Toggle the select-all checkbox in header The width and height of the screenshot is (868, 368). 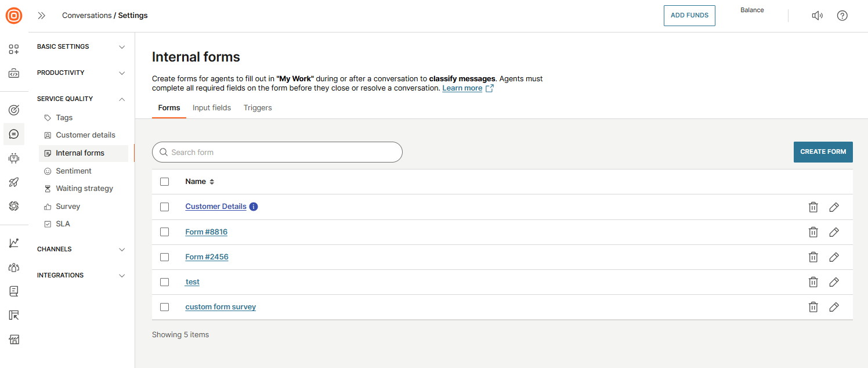point(164,182)
